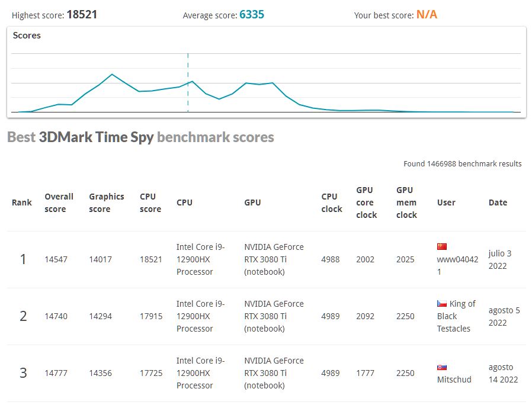Open user Mitschud profile link
The width and height of the screenshot is (532, 405).
click(454, 380)
